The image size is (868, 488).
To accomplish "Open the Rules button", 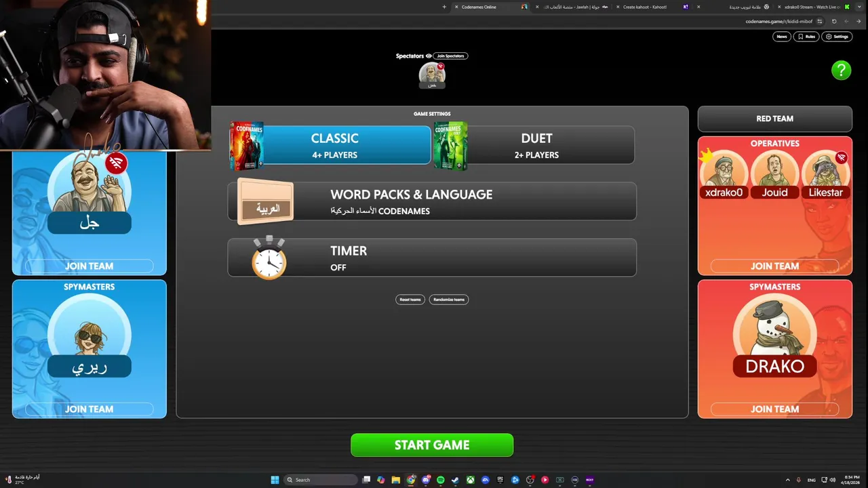I will [x=806, y=37].
